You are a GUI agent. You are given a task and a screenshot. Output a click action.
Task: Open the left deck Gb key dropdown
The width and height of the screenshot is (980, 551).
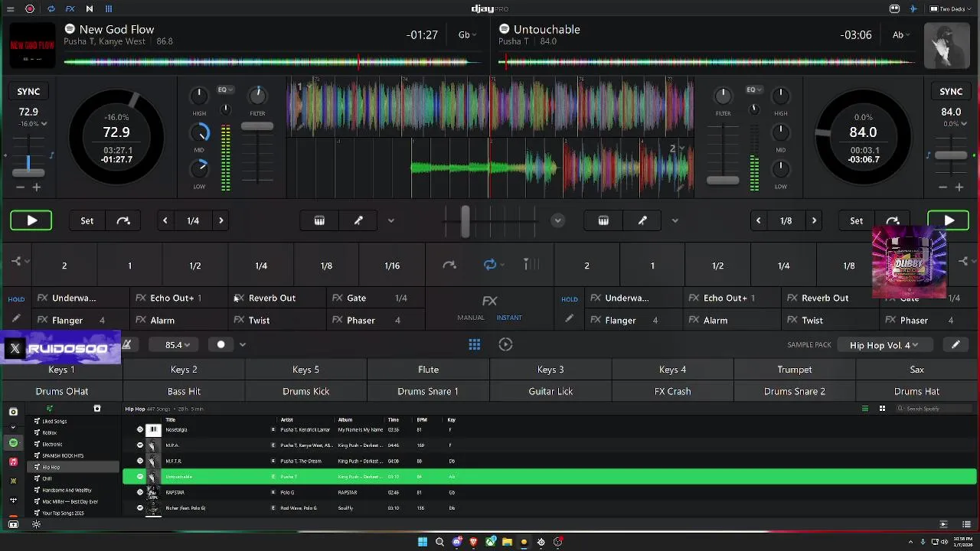click(x=467, y=34)
